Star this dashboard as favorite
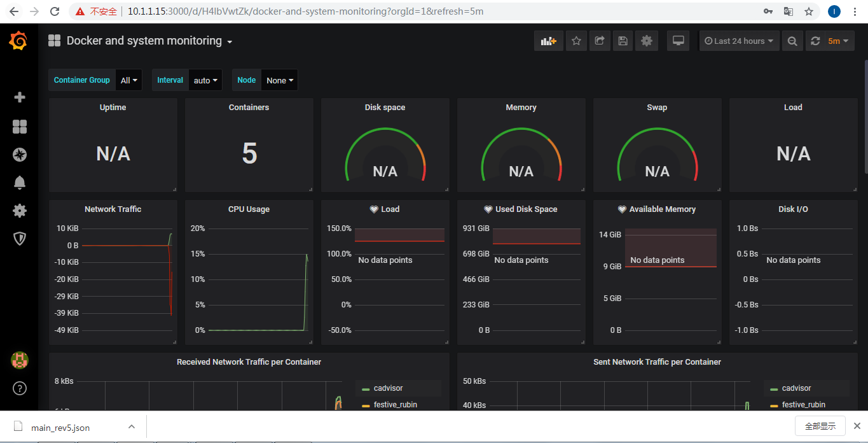The height and width of the screenshot is (443, 868). click(x=576, y=41)
